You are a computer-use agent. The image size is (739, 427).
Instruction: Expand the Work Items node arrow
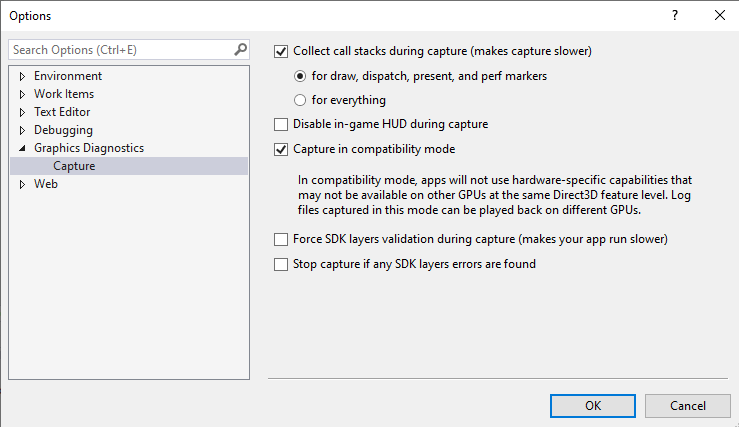coord(22,94)
